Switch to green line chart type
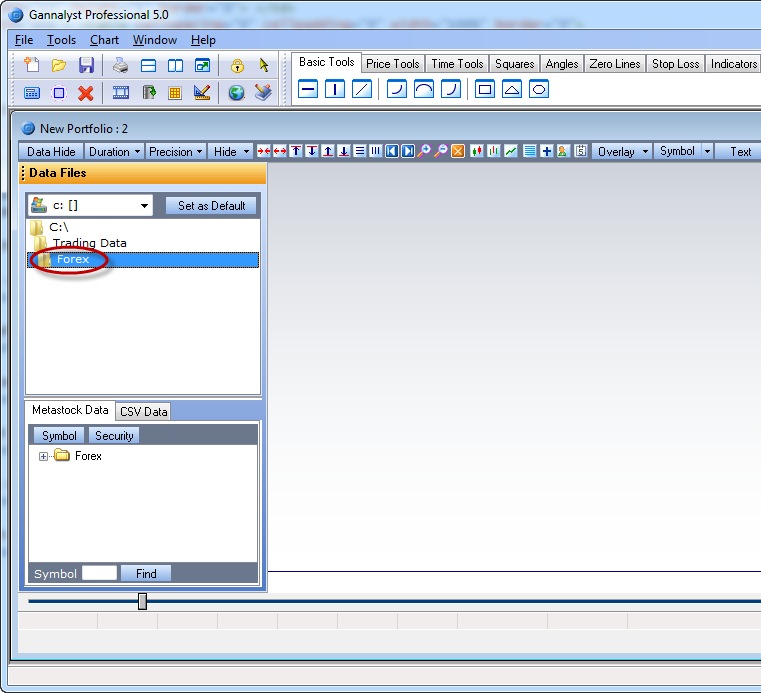This screenshot has width=761, height=693. tap(511, 151)
